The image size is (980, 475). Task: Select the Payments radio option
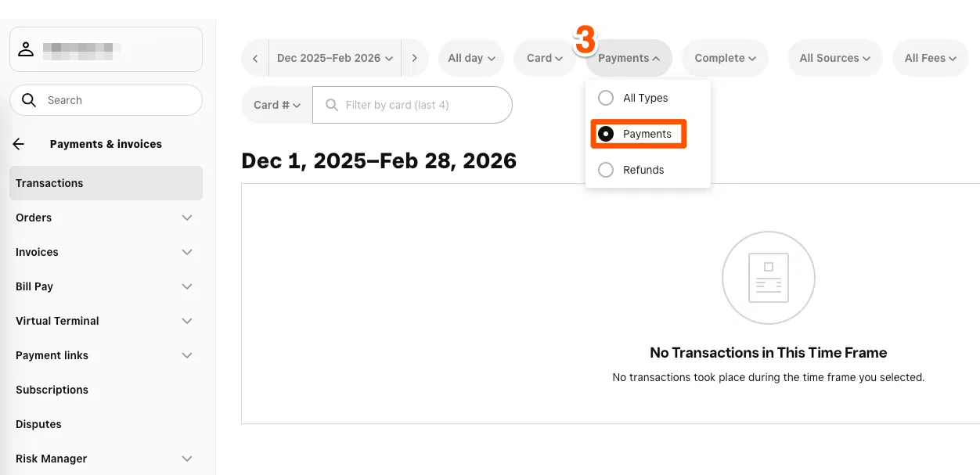click(x=606, y=134)
